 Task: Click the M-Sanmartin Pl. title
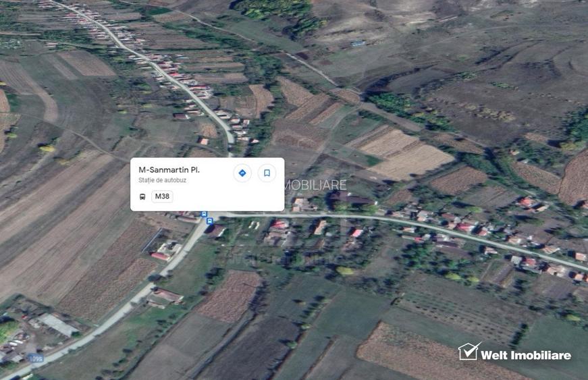click(169, 170)
